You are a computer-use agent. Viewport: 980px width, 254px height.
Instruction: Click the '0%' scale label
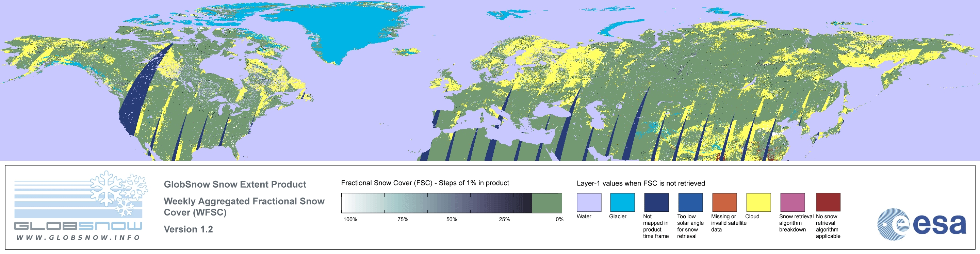coord(559,219)
